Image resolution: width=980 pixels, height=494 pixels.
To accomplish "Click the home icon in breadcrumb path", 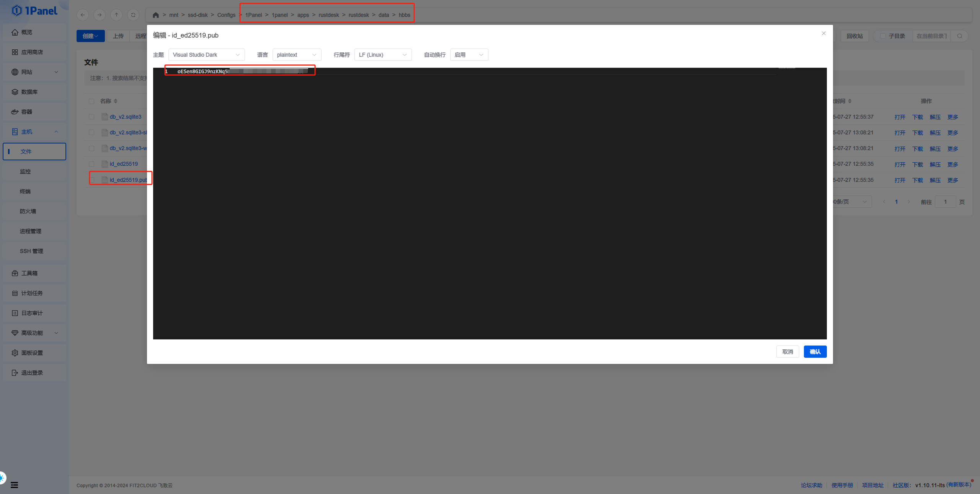I will [x=155, y=15].
